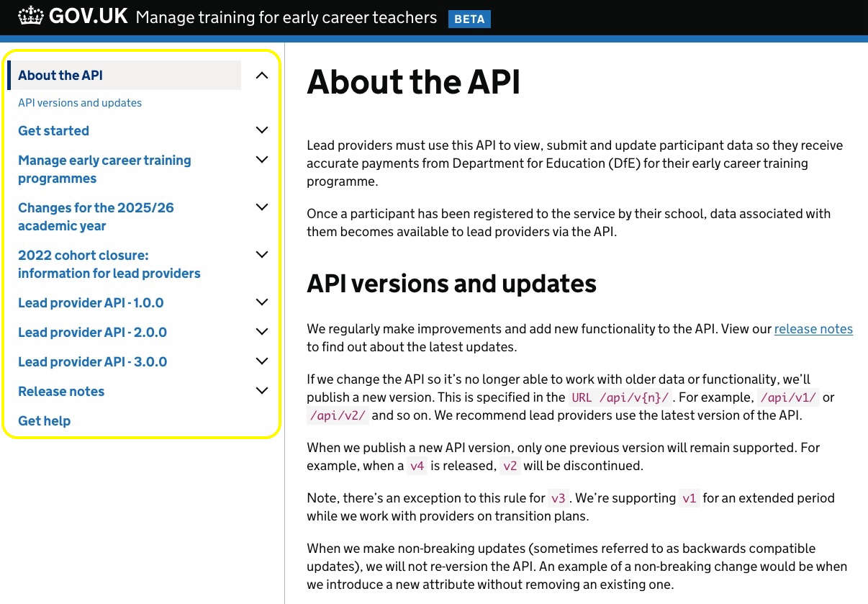The width and height of the screenshot is (868, 604).
Task: Go to API versions and updates sub-link
Action: coord(80,103)
